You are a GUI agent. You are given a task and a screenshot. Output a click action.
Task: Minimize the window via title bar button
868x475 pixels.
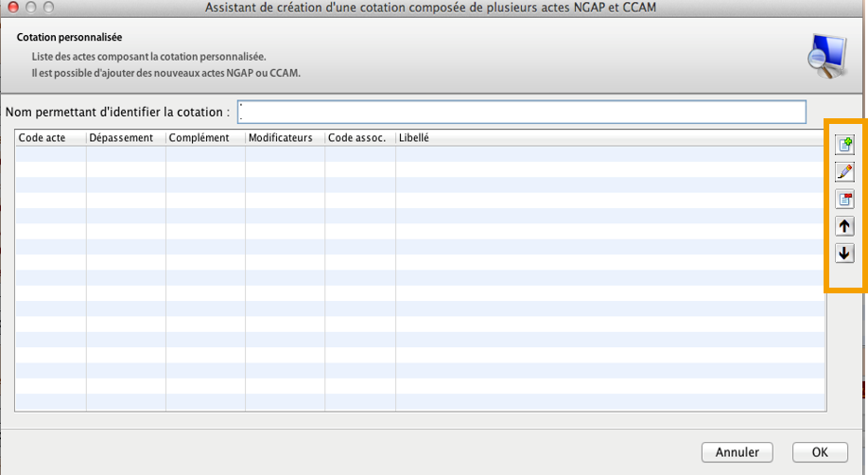[29, 8]
